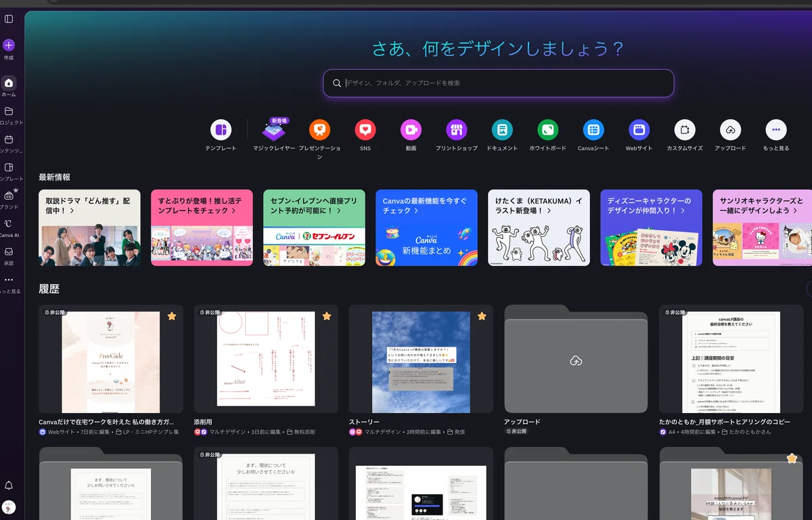Open the 添削用 design thumbnail
Screen dimensions: 812x520
(266, 359)
